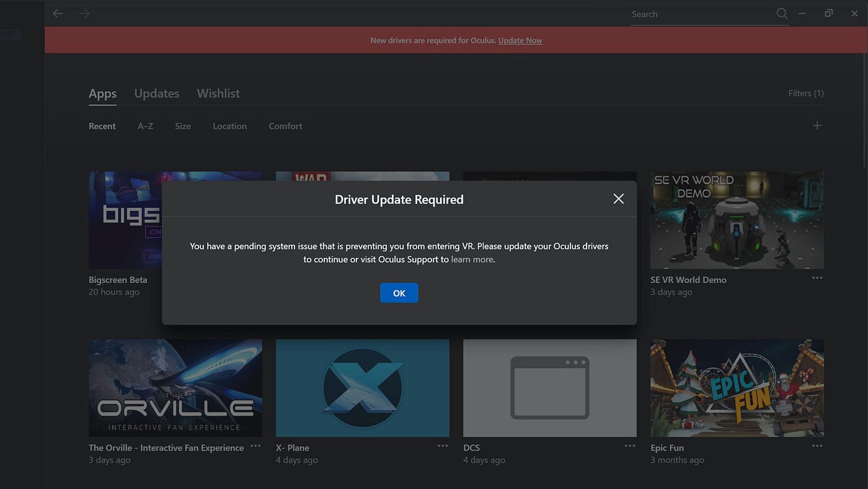Click the forward arrow navigation icon
868x489 pixels.
click(84, 13)
